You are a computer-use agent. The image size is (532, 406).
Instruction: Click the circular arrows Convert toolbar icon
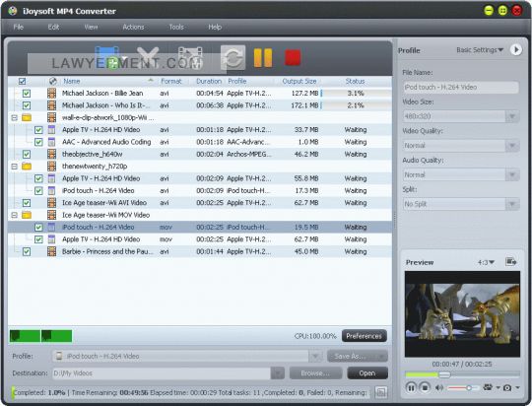click(x=233, y=57)
